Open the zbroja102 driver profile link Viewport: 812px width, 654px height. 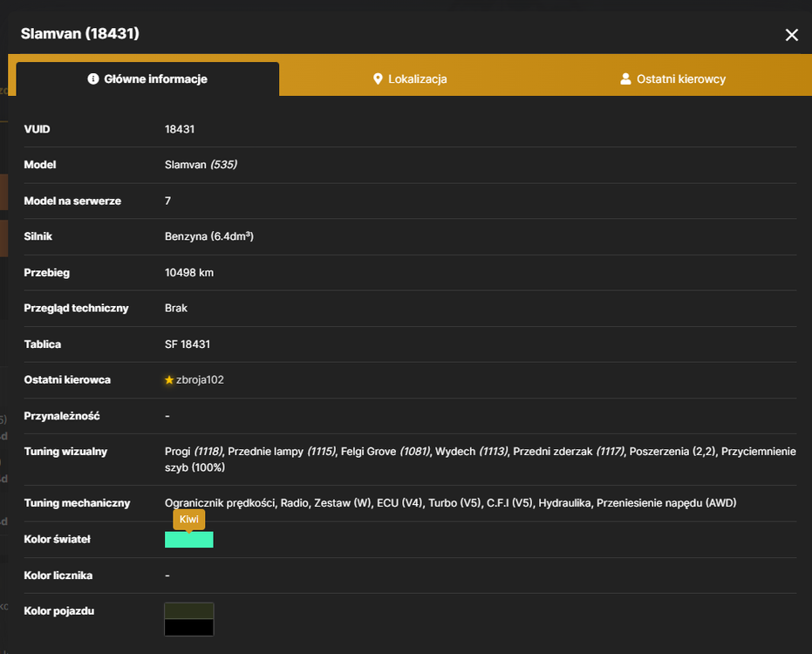200,380
